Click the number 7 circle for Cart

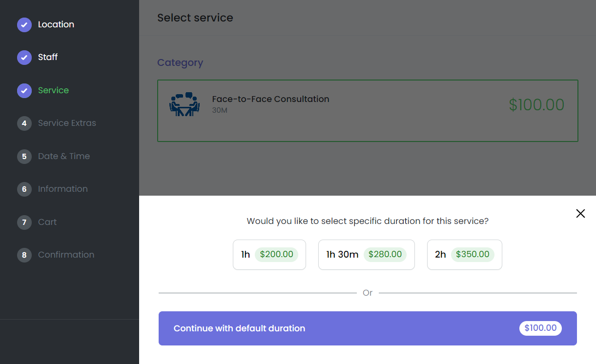coord(24,222)
